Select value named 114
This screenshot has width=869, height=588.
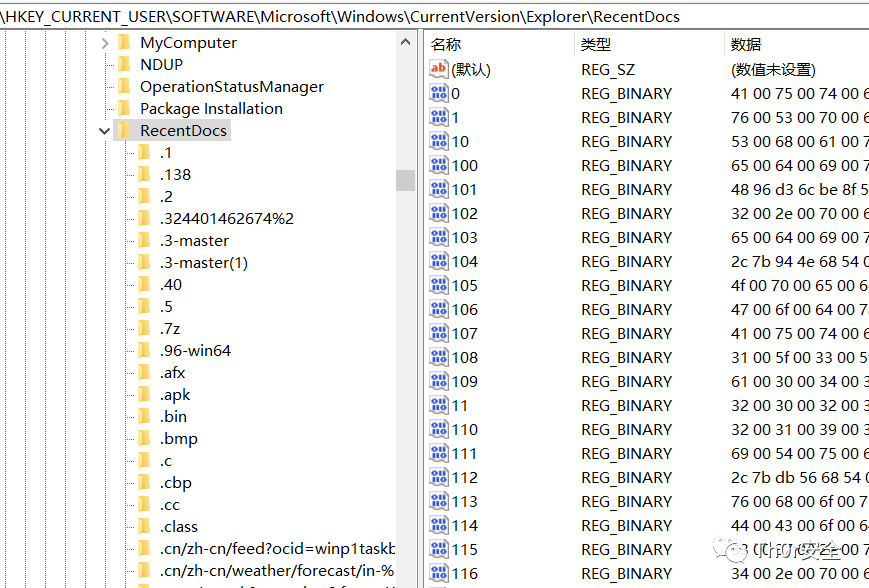pos(464,525)
